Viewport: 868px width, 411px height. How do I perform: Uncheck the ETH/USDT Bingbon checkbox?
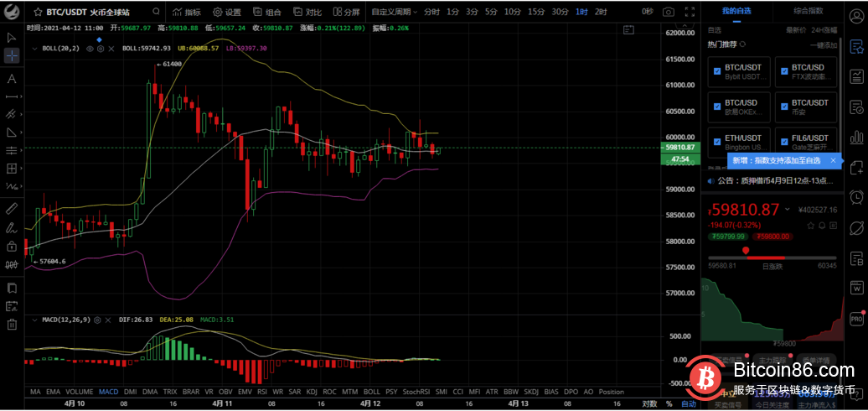click(x=716, y=142)
